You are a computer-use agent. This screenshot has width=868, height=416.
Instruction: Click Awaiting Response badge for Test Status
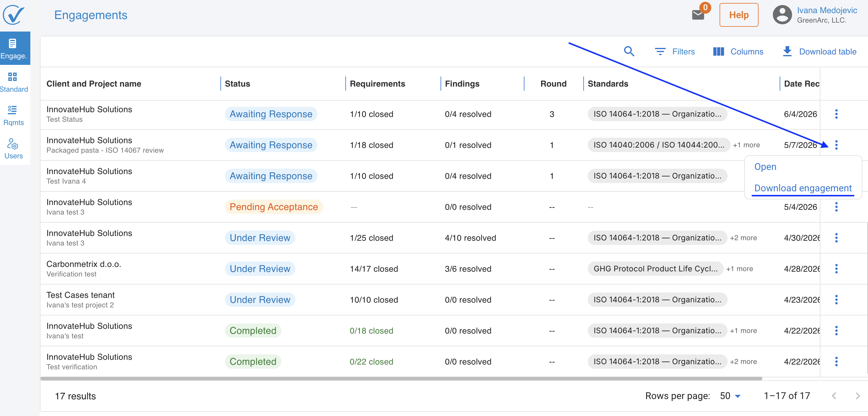(271, 114)
